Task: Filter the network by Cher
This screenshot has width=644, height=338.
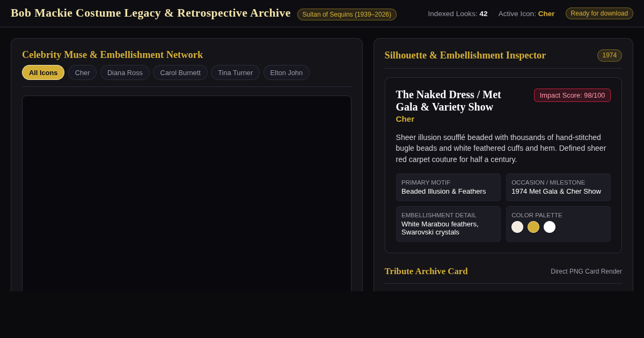Action: pyautogui.click(x=82, y=72)
